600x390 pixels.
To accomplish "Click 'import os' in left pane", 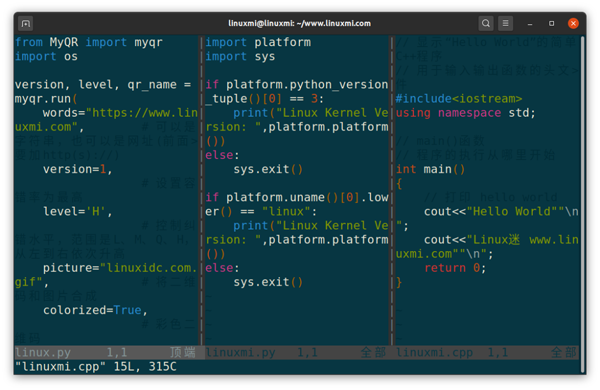I will [x=46, y=57].
